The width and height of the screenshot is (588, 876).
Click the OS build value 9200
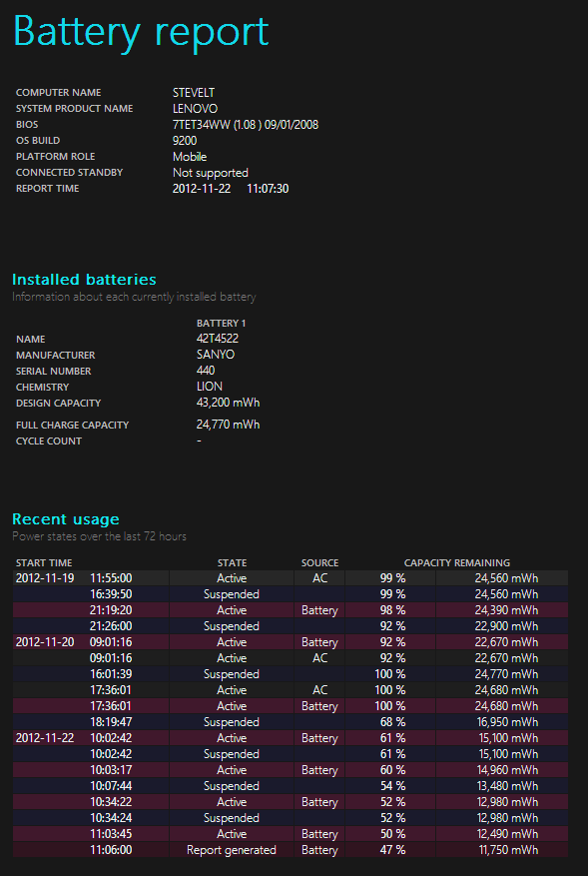click(x=185, y=141)
